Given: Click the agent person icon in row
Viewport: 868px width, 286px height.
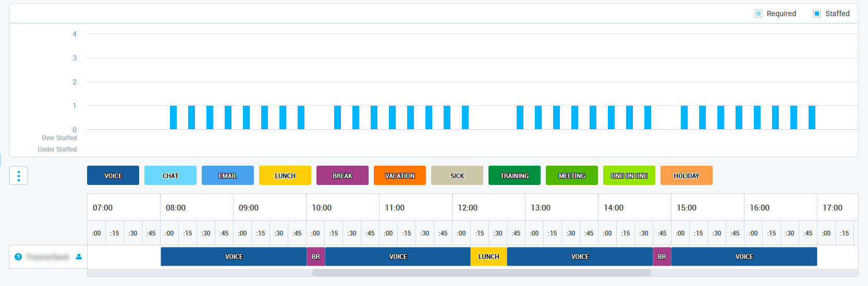Looking at the screenshot, I should click(x=79, y=257).
